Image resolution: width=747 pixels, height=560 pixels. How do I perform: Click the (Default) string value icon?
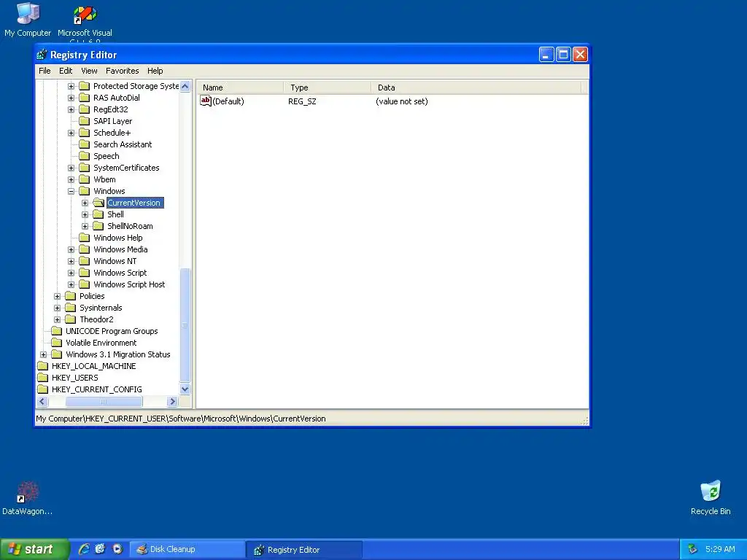(x=205, y=101)
